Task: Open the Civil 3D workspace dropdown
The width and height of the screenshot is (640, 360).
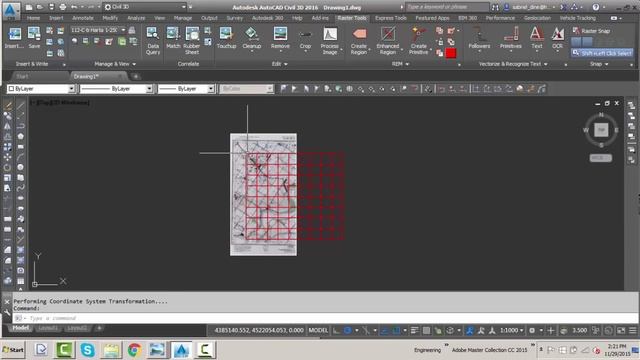Action: pos(144,7)
